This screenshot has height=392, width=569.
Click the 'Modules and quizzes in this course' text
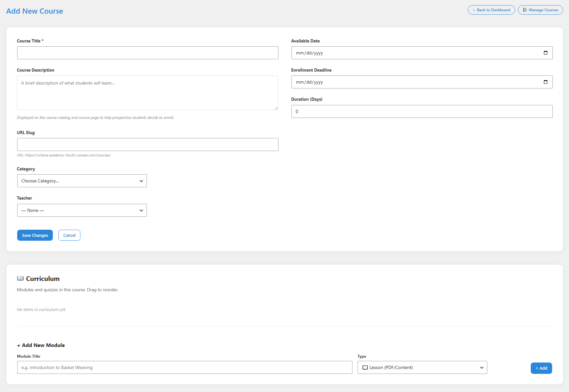67,290
